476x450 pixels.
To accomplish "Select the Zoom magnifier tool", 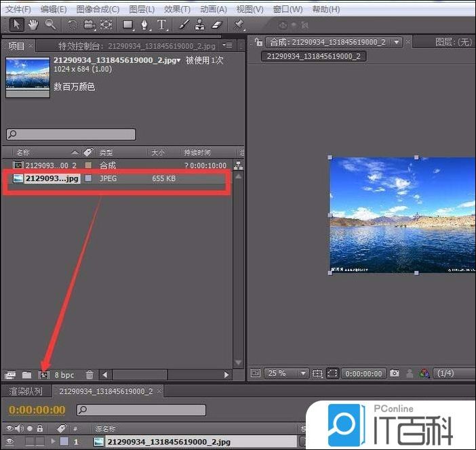I will tap(49, 24).
